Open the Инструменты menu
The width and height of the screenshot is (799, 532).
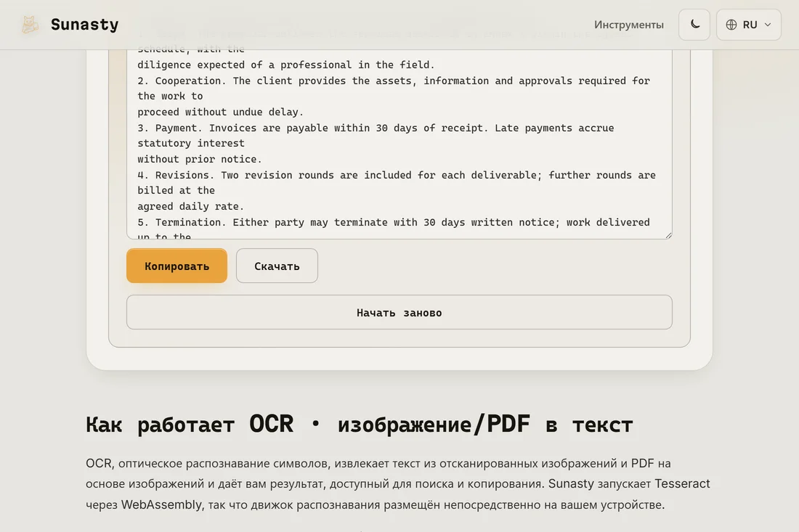tap(629, 25)
